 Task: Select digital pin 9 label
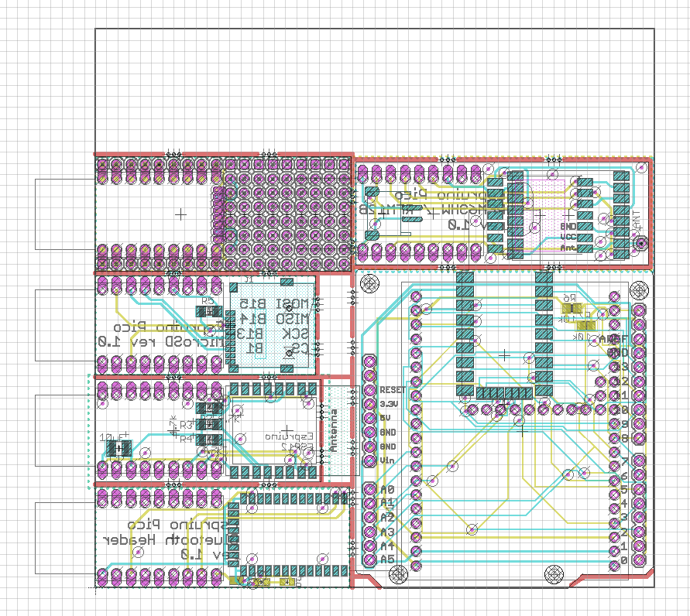[623, 424]
